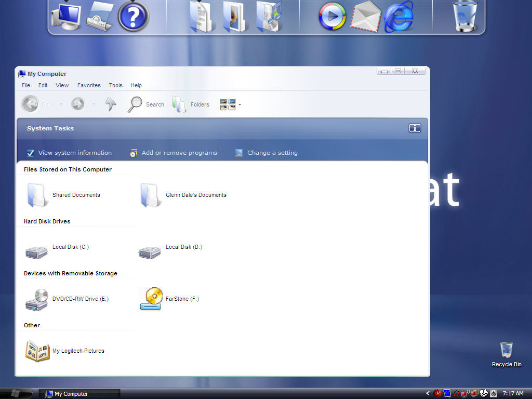Click 'Devices with Removable Storage' group header
This screenshot has height=399, width=532.
[x=71, y=273]
